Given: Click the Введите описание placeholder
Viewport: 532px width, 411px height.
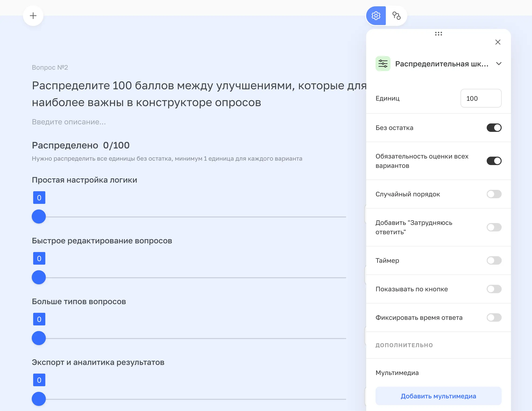Looking at the screenshot, I should pyautogui.click(x=69, y=122).
